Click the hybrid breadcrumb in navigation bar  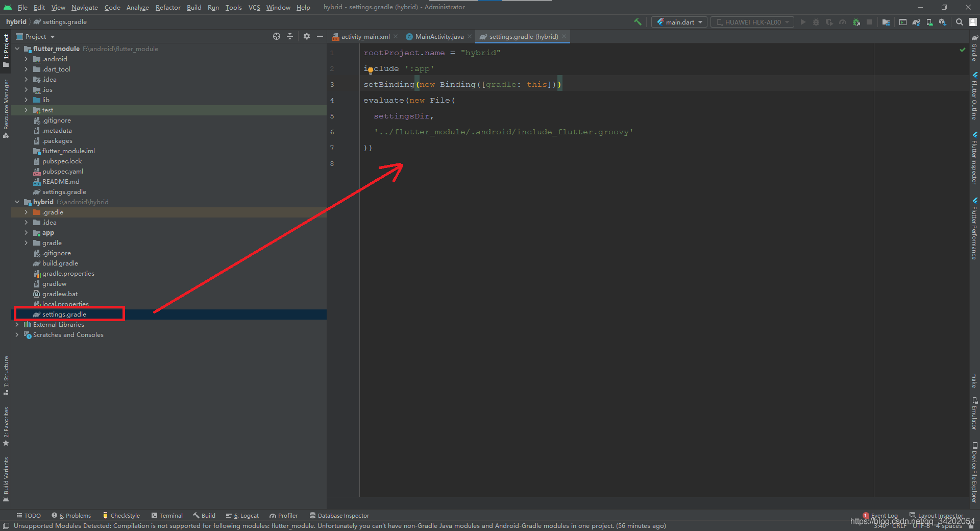pos(16,21)
